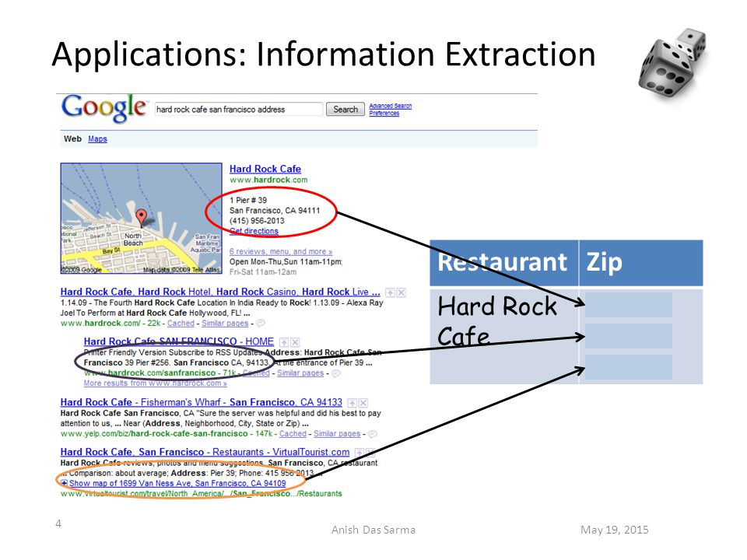Click the red location pin on the map
Screen dimensions: 747x560
[141, 217]
